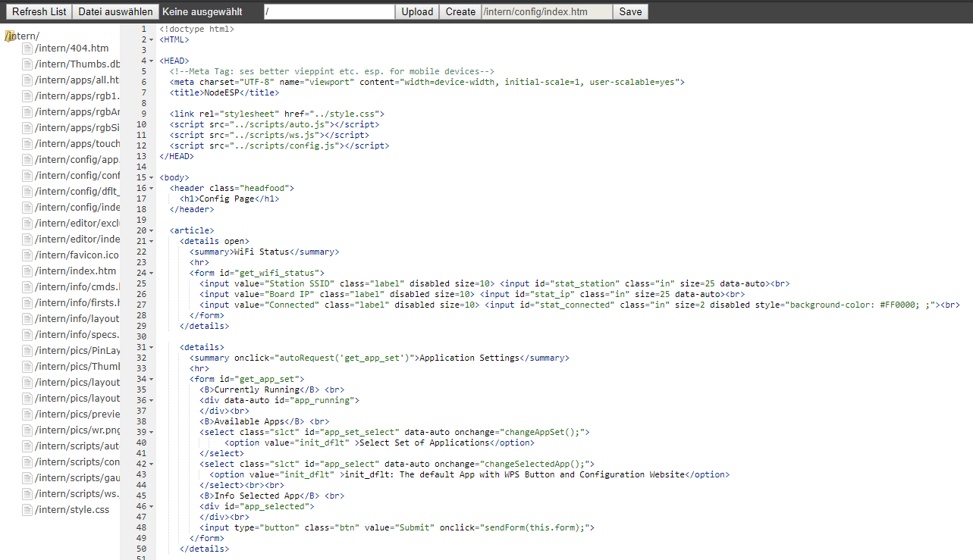Click the stylesheet link line with ../style.css

click(277, 114)
